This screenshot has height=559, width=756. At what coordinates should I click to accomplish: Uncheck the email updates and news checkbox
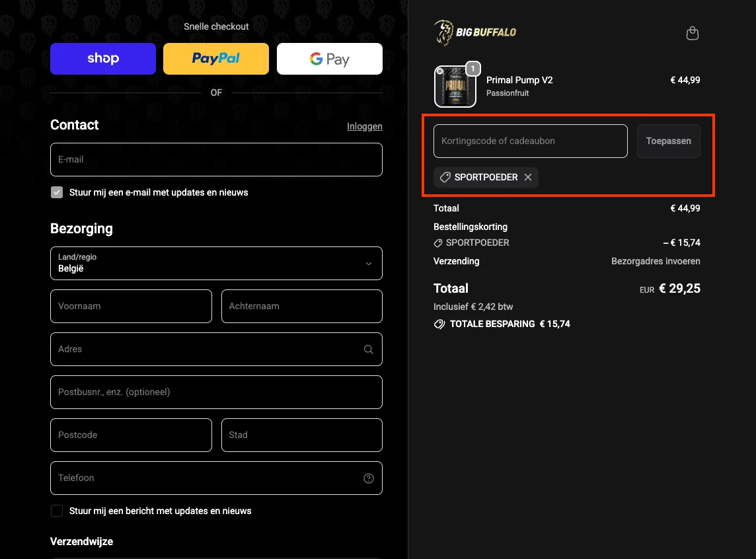point(57,192)
